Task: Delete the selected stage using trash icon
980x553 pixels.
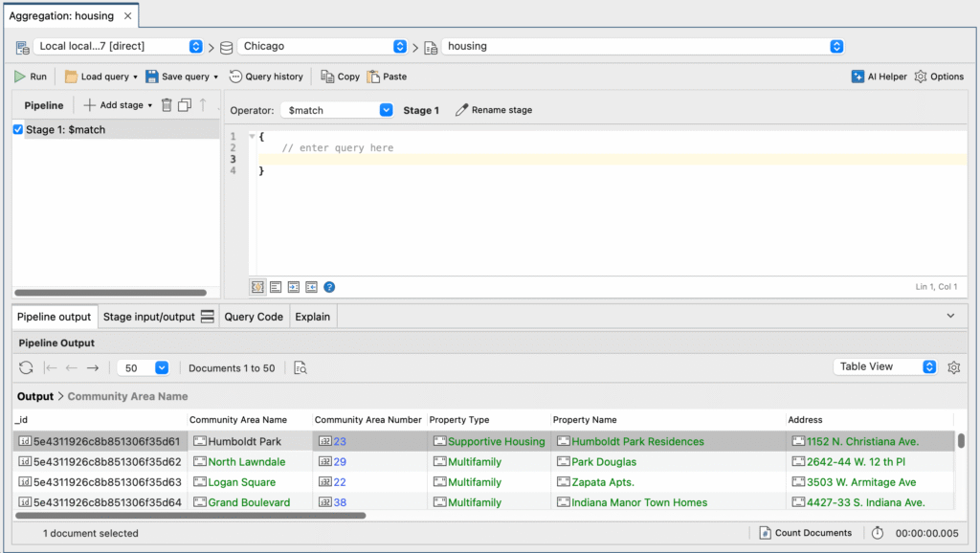Action: coord(167,105)
